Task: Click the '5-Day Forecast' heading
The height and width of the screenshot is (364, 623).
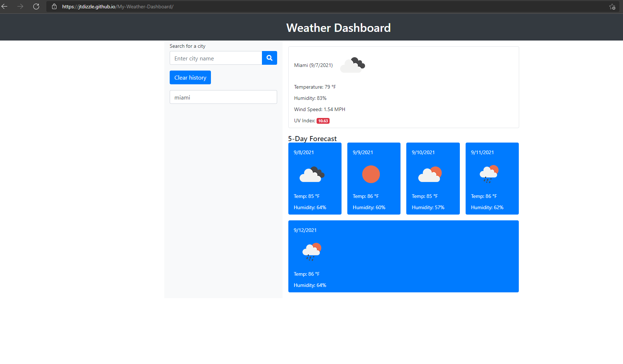Action: point(312,139)
